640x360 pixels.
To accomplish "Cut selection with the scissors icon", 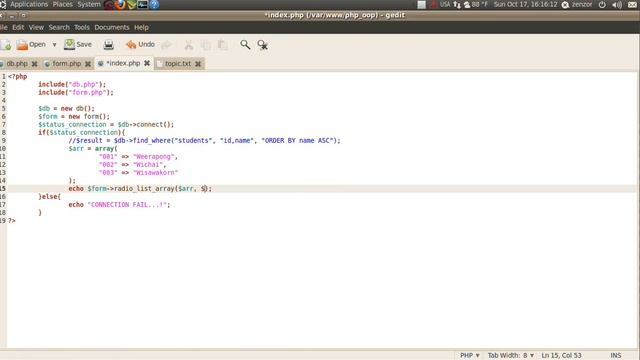I will [189, 45].
